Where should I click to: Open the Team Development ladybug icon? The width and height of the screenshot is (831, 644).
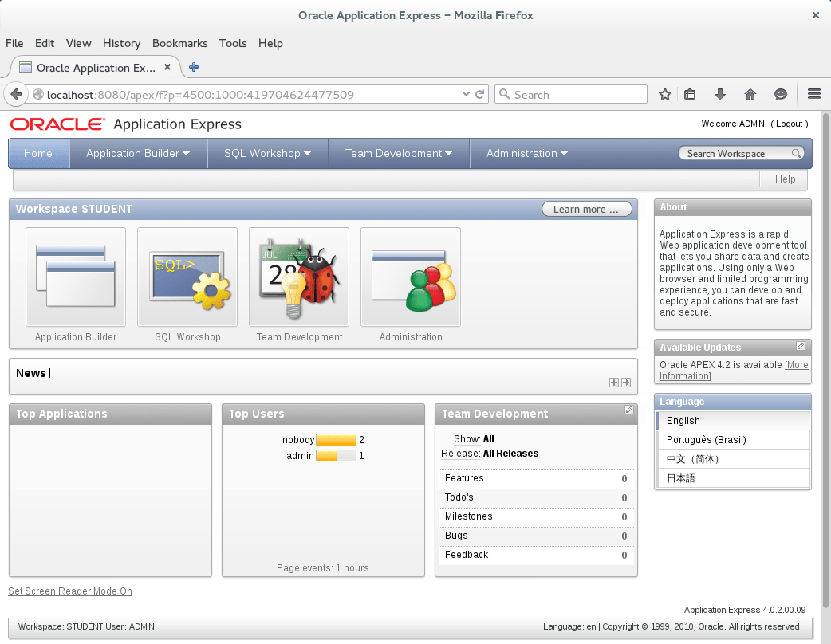(x=299, y=277)
